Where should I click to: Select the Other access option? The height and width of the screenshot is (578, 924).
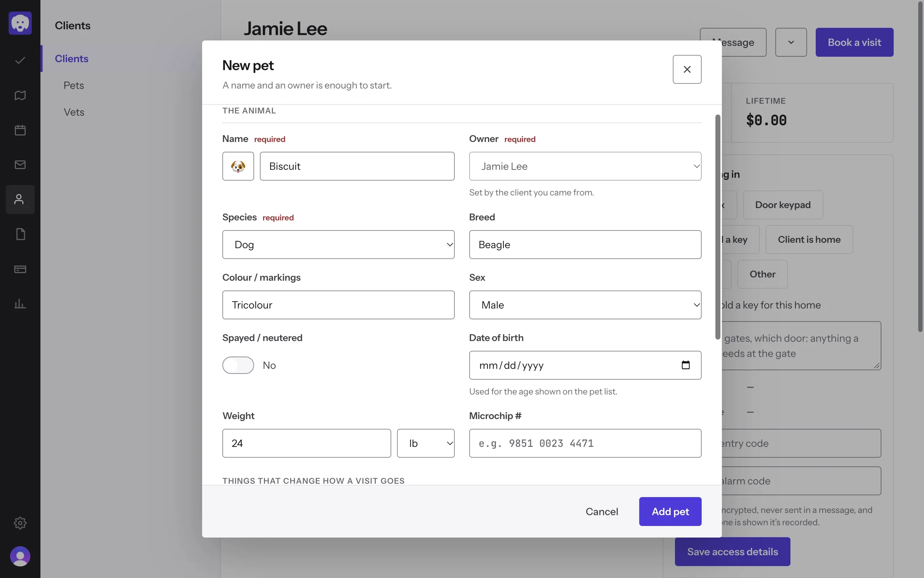[762, 274]
